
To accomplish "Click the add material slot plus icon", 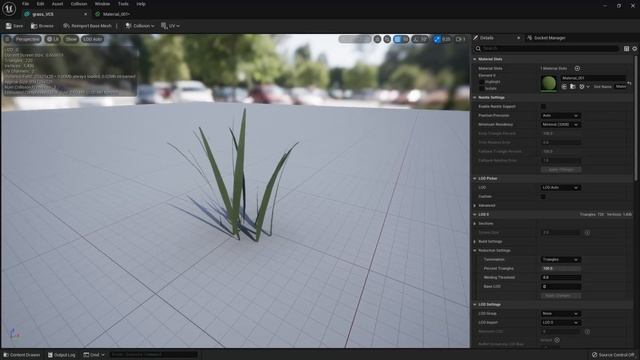I will pos(577,69).
